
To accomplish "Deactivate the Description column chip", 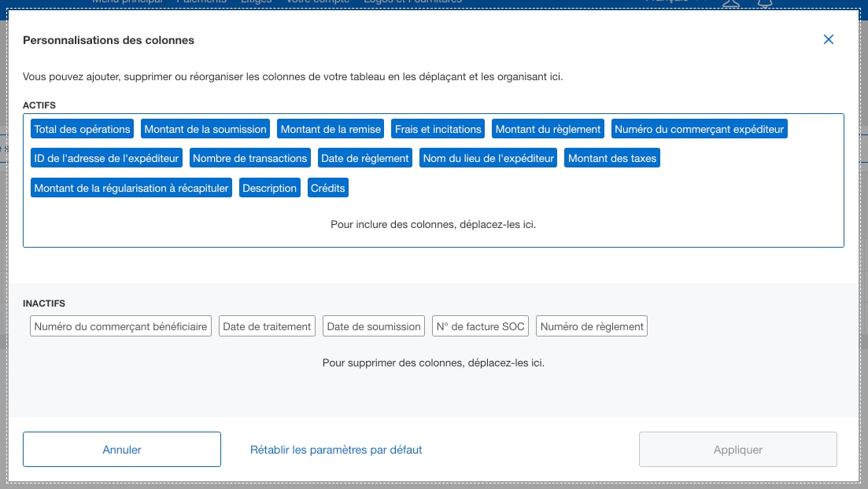I will tap(270, 187).
